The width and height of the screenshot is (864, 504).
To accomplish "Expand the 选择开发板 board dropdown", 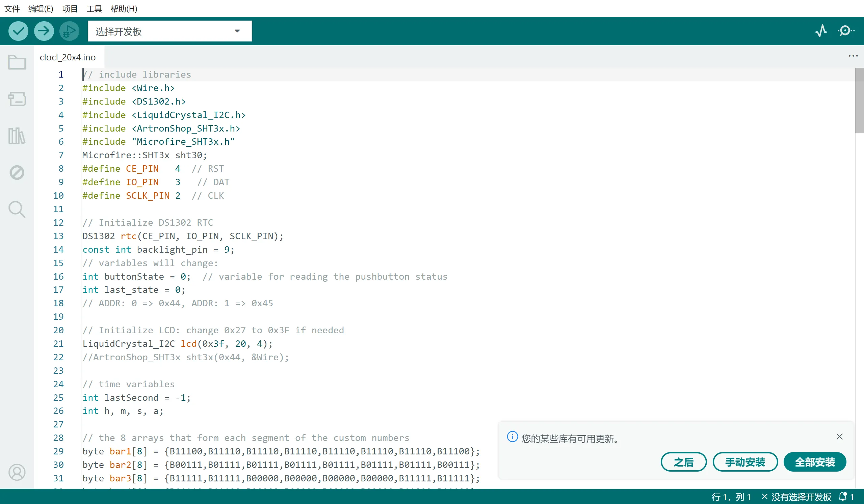I will click(170, 31).
